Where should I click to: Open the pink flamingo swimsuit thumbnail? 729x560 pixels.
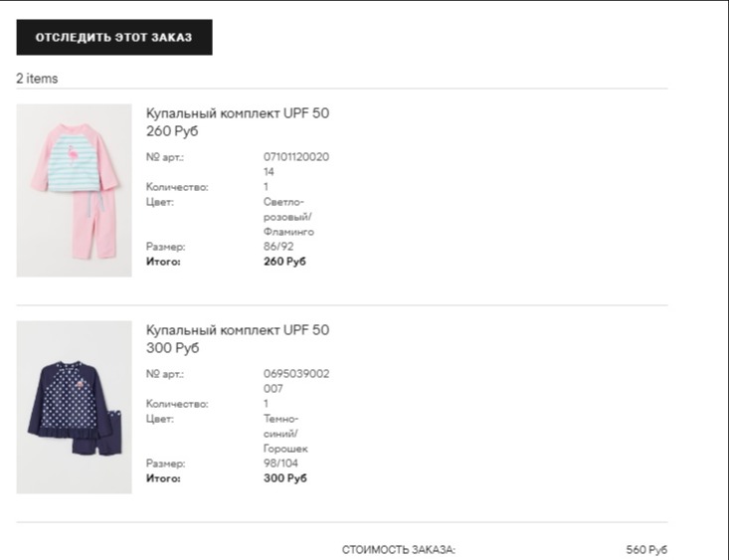(74, 190)
